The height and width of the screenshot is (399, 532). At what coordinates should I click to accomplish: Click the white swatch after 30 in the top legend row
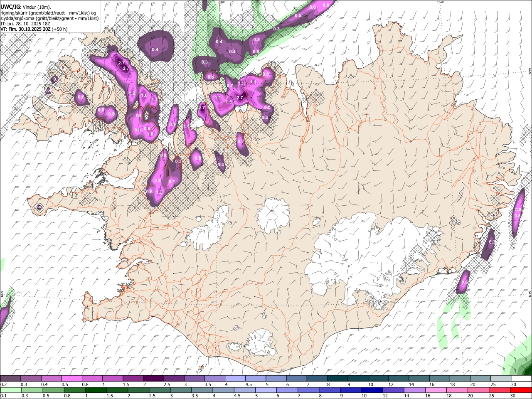pos(521,379)
